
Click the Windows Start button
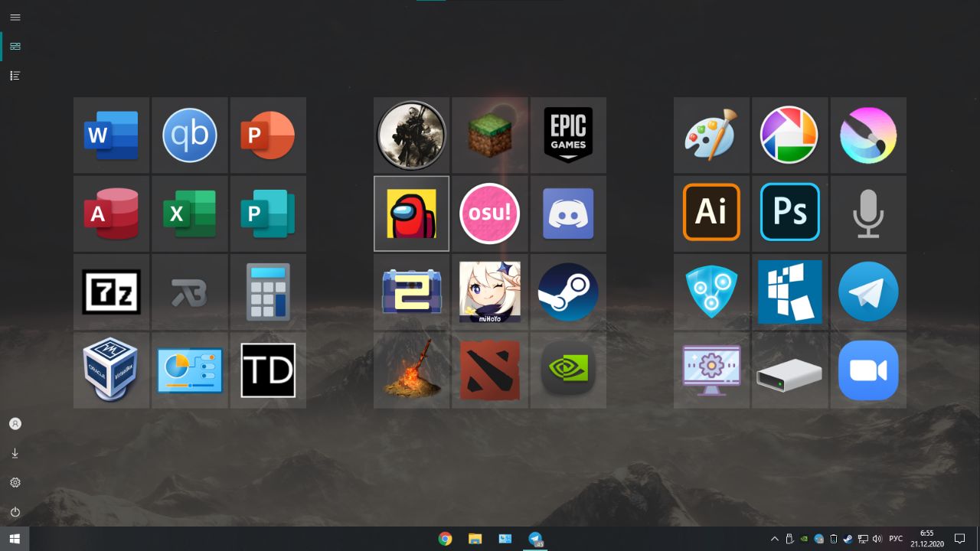[x=15, y=539]
